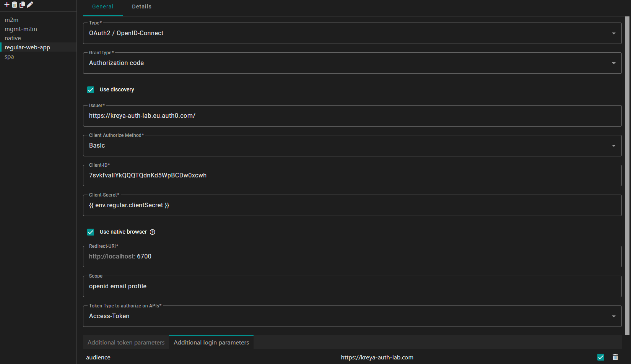Open the spa auth config
This screenshot has height=364, width=631.
click(x=9, y=57)
